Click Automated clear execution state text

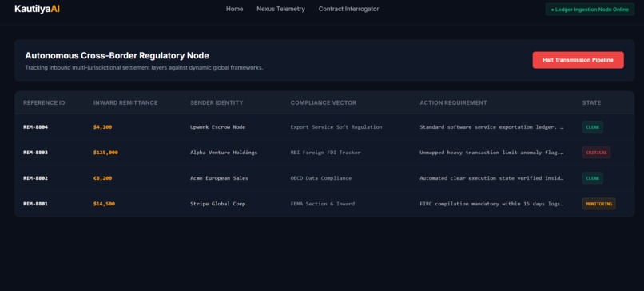(491, 178)
